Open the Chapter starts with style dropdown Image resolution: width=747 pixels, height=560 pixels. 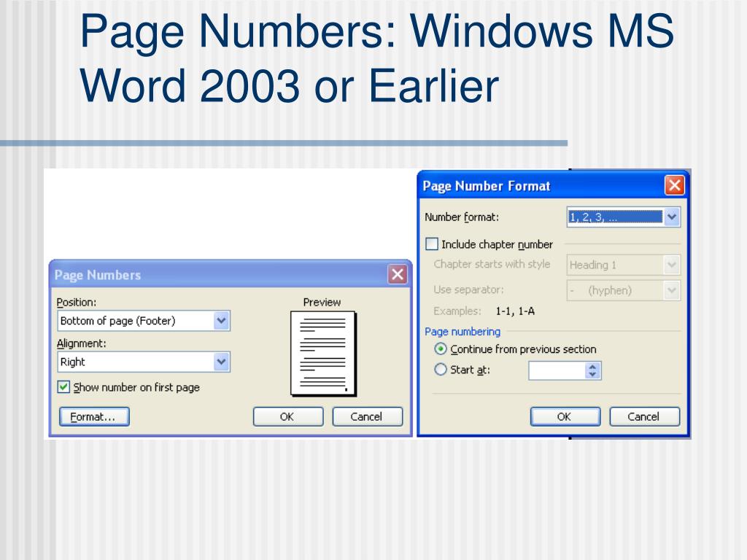tap(624, 265)
